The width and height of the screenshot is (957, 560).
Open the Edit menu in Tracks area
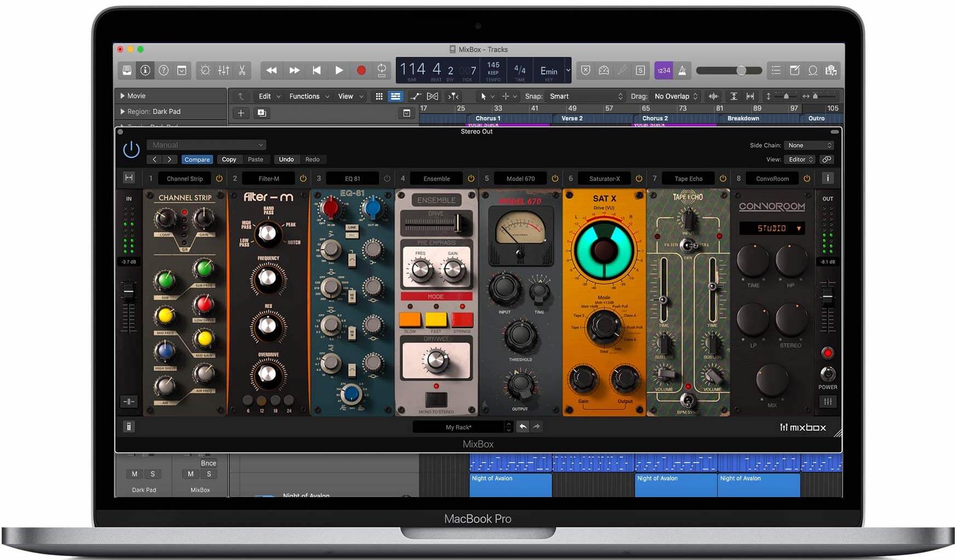point(269,96)
